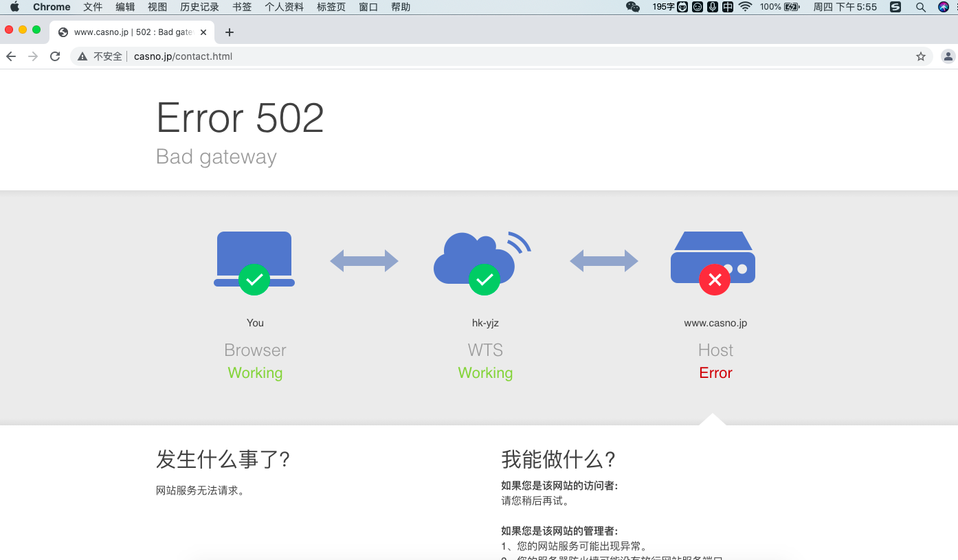Open a new tab with the plus button
The width and height of the screenshot is (958, 560).
click(x=229, y=32)
